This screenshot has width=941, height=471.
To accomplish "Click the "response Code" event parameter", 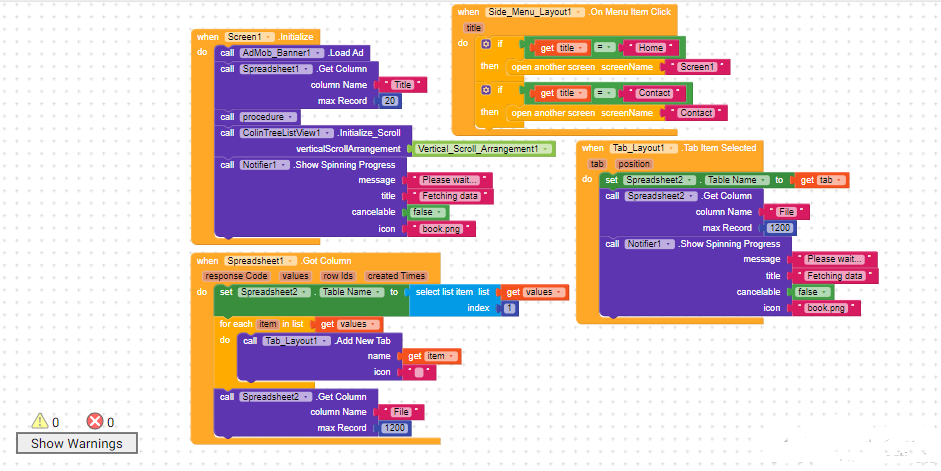I will pos(236,276).
